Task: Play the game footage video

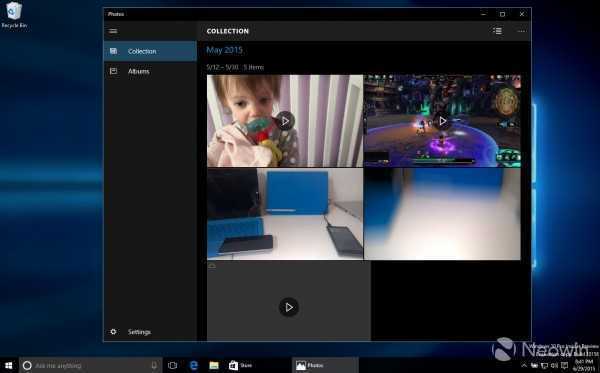Action: 442,121
